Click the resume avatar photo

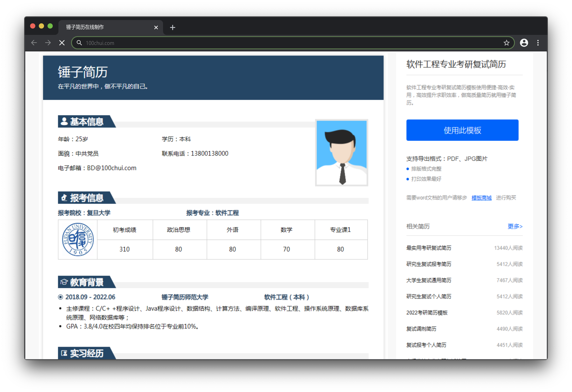[341, 152]
